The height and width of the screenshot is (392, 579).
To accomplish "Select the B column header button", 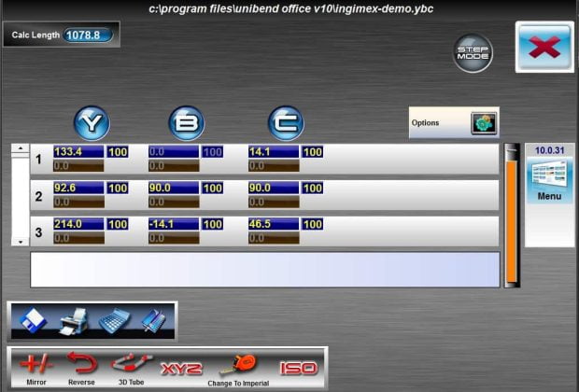I will [187, 123].
